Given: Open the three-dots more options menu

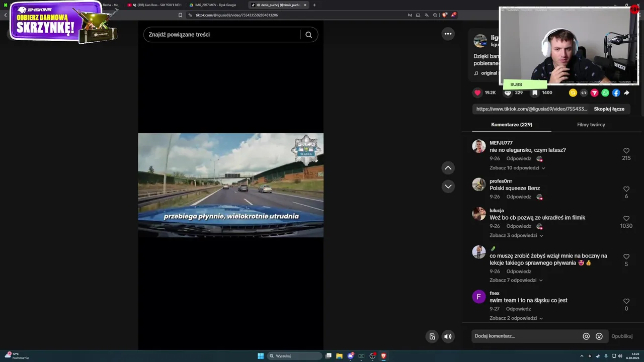Looking at the screenshot, I should coord(448,34).
